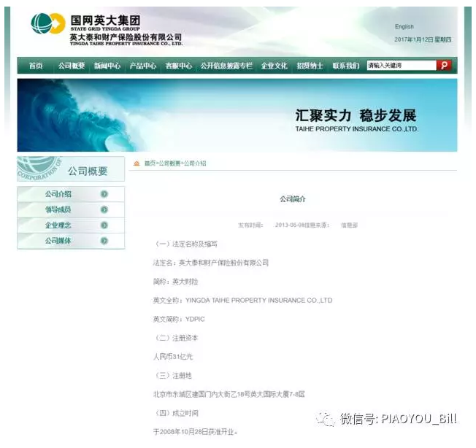Open 企业理念 in the left sidebar
476x448 pixels.
[x=58, y=225]
